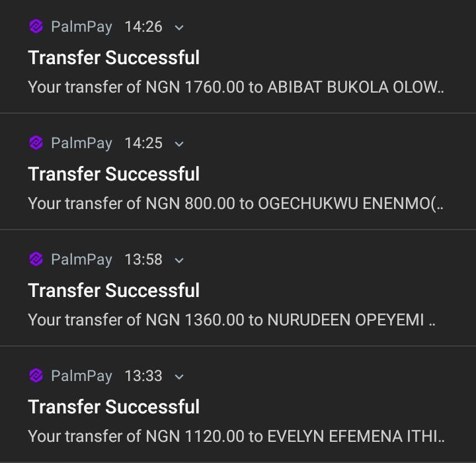Expand the 13:58 PalmPay notification chevron
This screenshot has width=476, height=463.
point(179,261)
